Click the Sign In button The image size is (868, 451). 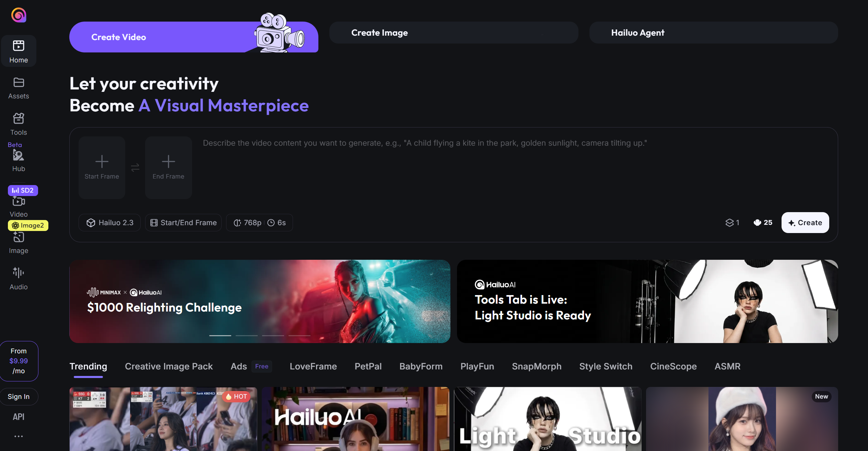click(x=19, y=397)
